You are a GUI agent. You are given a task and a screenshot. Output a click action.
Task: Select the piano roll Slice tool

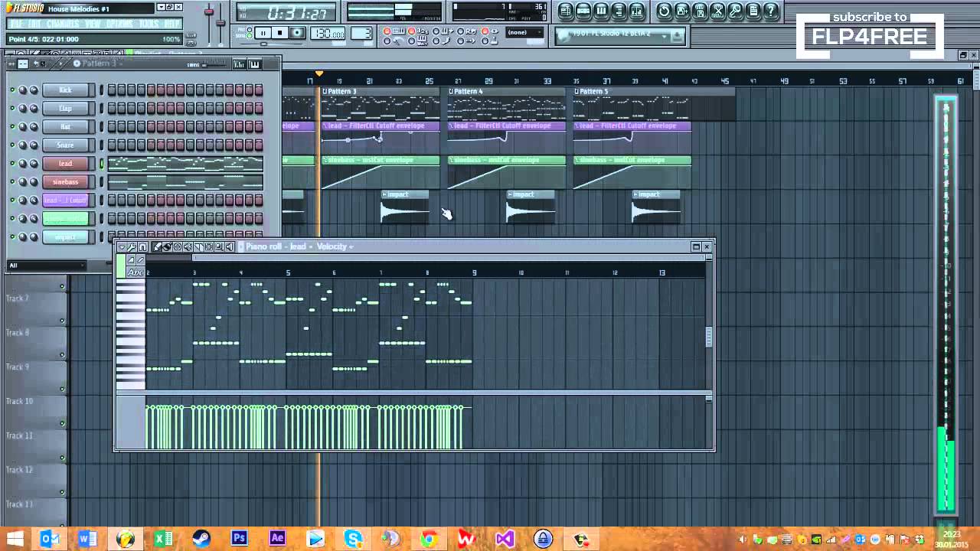click(198, 246)
